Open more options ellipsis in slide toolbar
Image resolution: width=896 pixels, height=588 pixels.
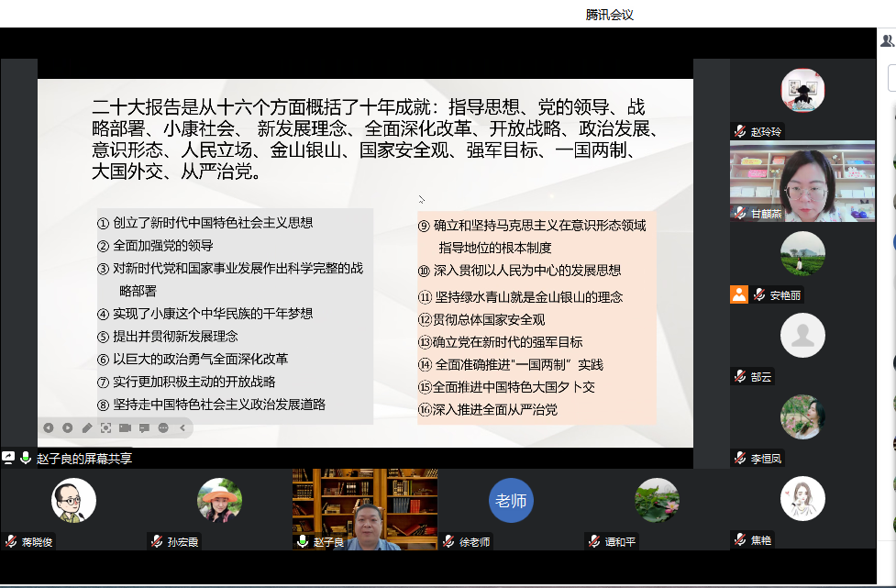[163, 427]
